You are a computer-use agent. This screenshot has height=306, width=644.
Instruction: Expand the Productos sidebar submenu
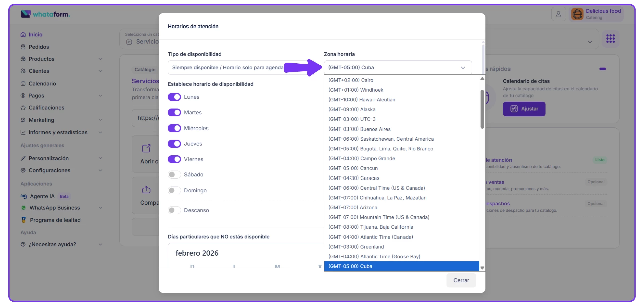pyautogui.click(x=100, y=59)
